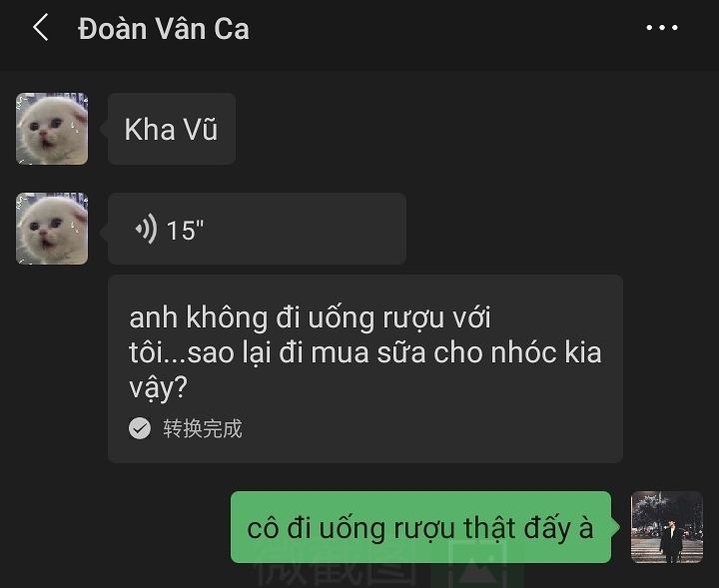Play the 15-second voice message

point(257,229)
